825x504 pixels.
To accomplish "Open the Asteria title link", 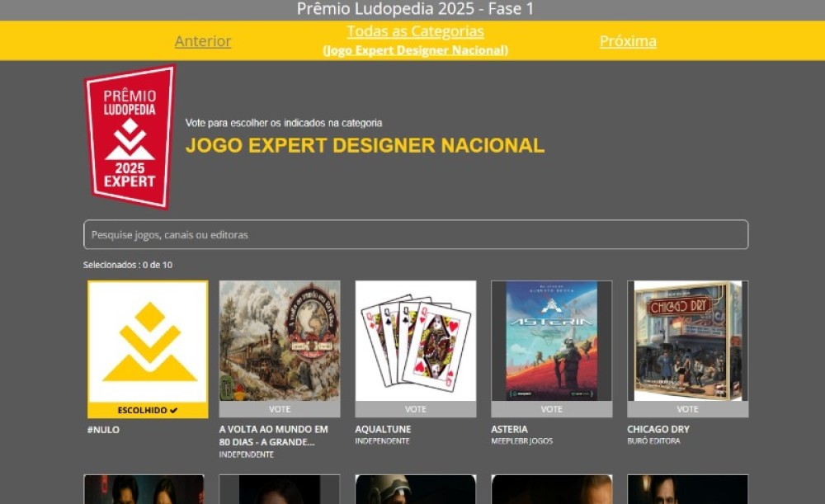I will 509,429.
